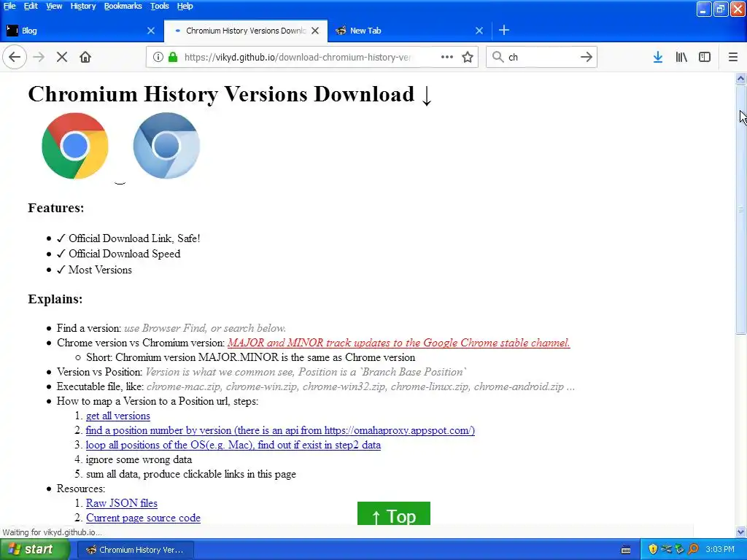Click the green Top button

(x=394, y=514)
